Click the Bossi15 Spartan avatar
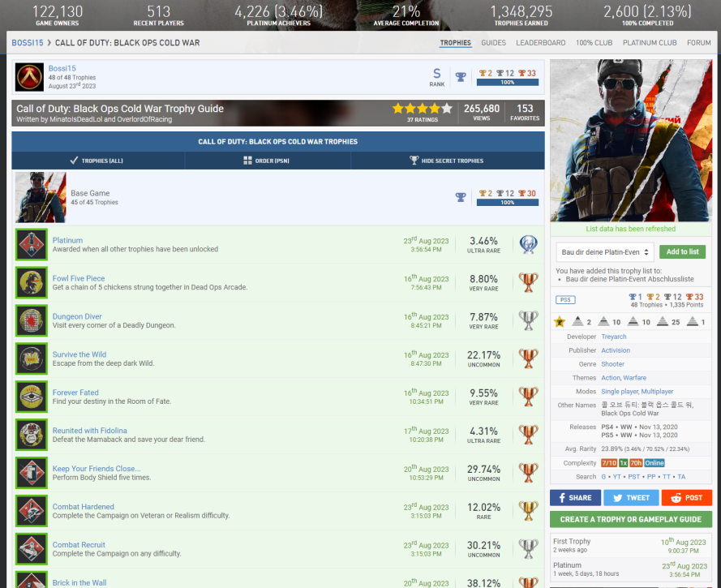Image resolution: width=721 pixels, height=588 pixels. click(x=30, y=78)
